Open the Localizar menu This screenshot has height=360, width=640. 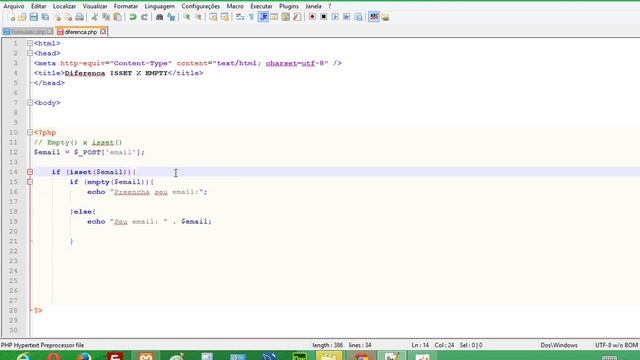64,6
